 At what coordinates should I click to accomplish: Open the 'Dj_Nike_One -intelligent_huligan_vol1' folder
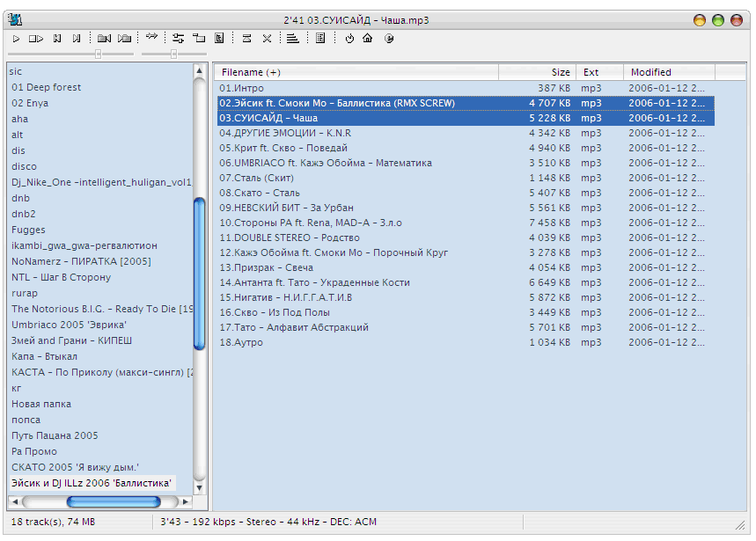101,183
